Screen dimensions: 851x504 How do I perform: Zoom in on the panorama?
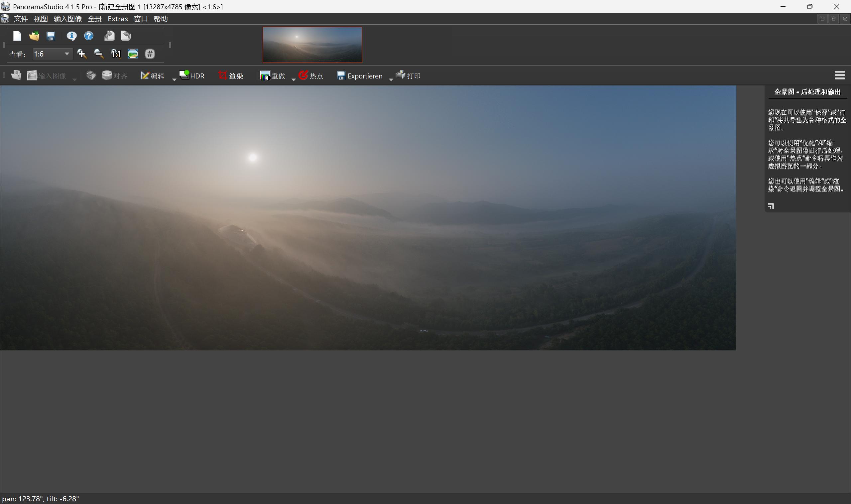tap(82, 54)
